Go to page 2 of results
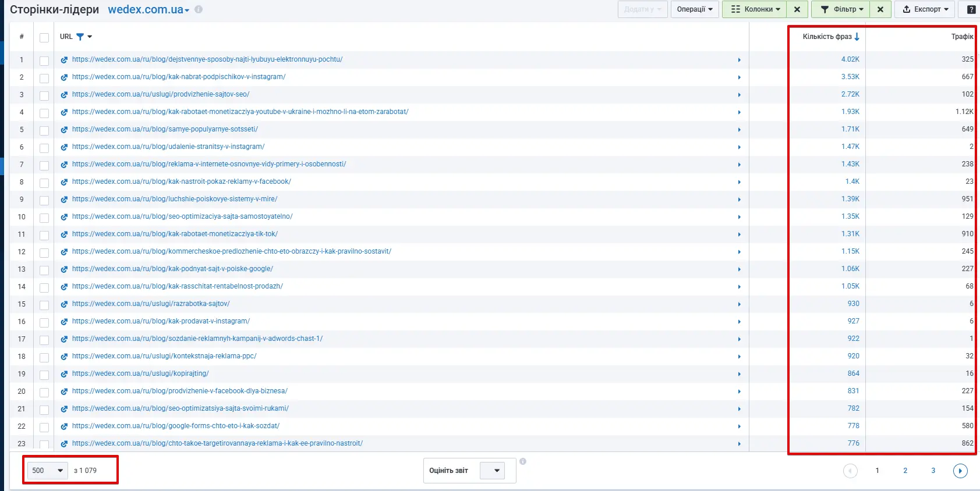The image size is (980, 491). pos(905,471)
